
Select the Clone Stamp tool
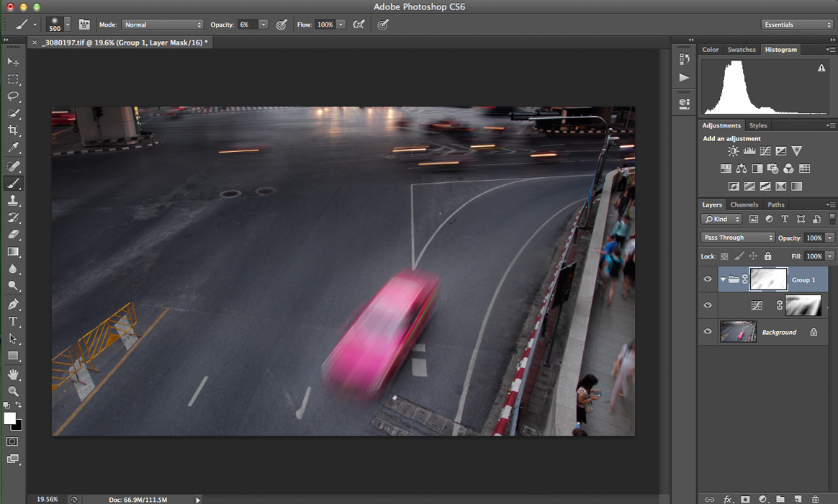coord(13,200)
